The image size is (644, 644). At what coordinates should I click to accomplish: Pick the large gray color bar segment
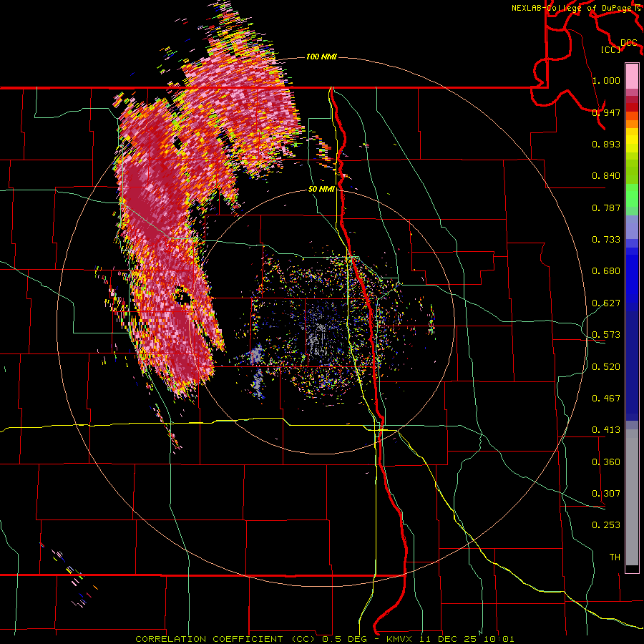pyautogui.click(x=632, y=497)
